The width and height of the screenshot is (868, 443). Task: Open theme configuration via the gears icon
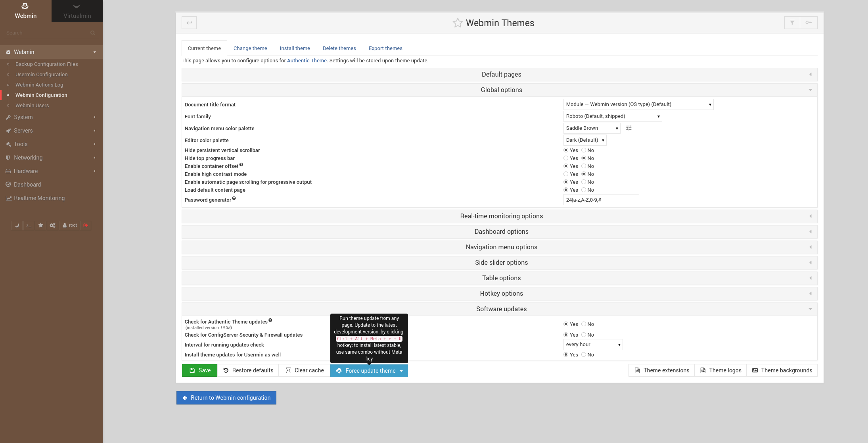click(x=52, y=225)
